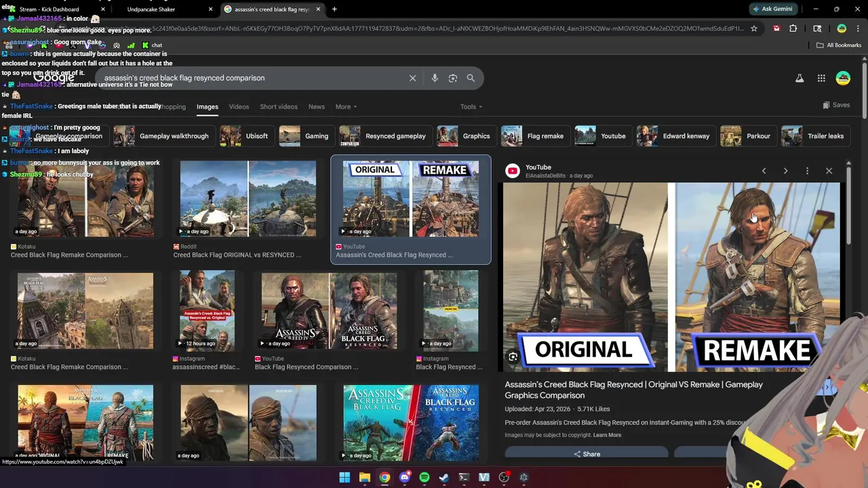Open the Black Flag vs Resynced cover thumbnail
Screen dimensions: 868x488
tap(411, 423)
